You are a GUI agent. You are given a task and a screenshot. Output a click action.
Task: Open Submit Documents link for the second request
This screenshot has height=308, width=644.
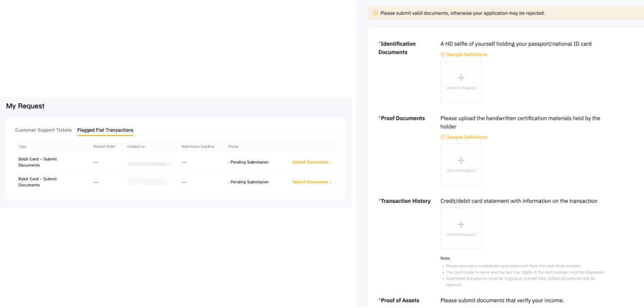click(310, 182)
